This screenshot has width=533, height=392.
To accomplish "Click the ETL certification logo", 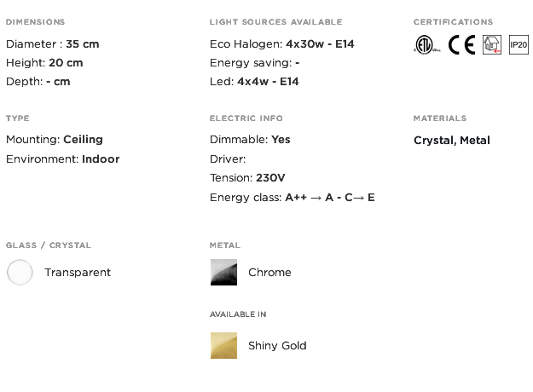I will (x=427, y=44).
